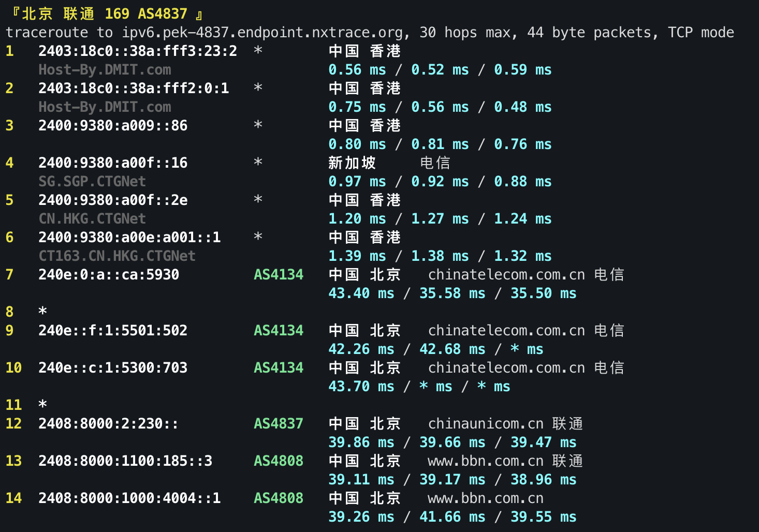The image size is (759, 532).
Task: Click www.bbn.com.cn on hop 13
Action: tap(486, 461)
